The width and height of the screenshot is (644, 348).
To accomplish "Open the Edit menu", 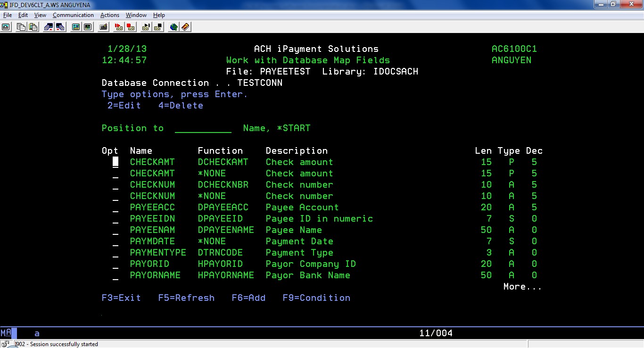I will click(x=23, y=15).
